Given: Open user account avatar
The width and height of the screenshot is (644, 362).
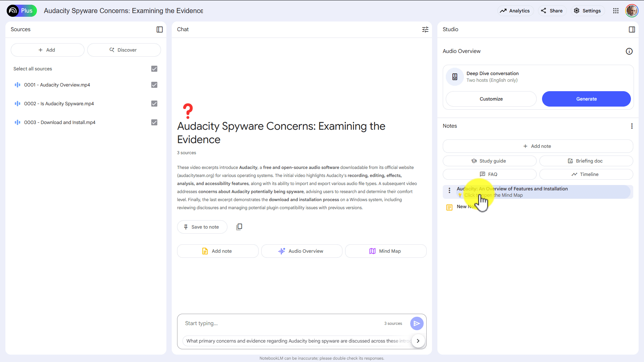Looking at the screenshot, I should point(632,11).
